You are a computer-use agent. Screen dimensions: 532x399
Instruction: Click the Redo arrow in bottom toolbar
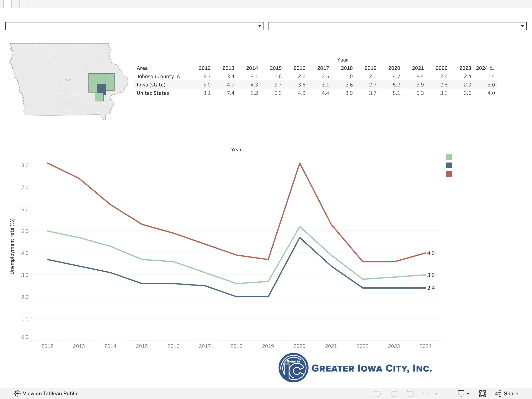(x=394, y=393)
